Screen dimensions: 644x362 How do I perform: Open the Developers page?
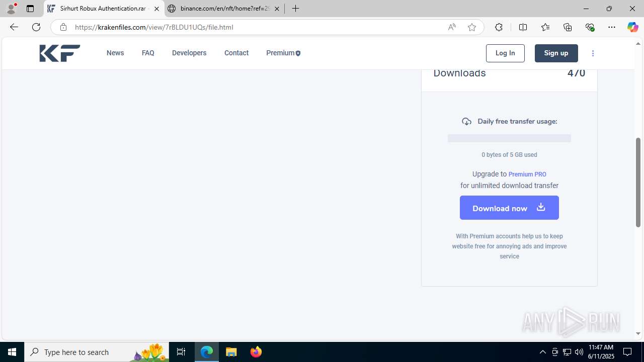pyautogui.click(x=189, y=53)
